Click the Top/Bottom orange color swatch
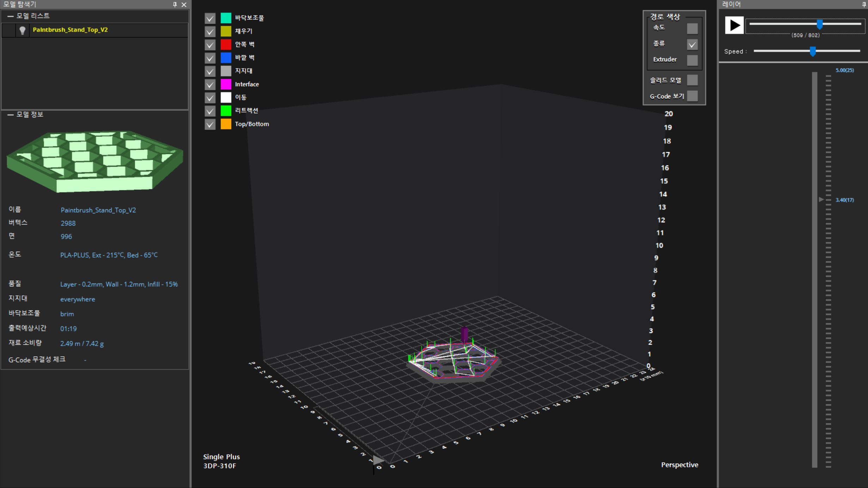 pos(226,124)
